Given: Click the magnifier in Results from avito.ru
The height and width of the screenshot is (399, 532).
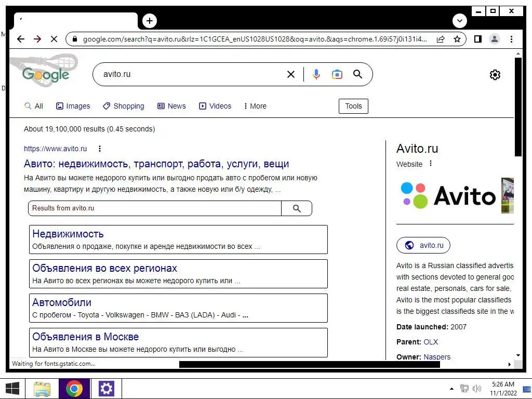Looking at the screenshot, I should 297,208.
